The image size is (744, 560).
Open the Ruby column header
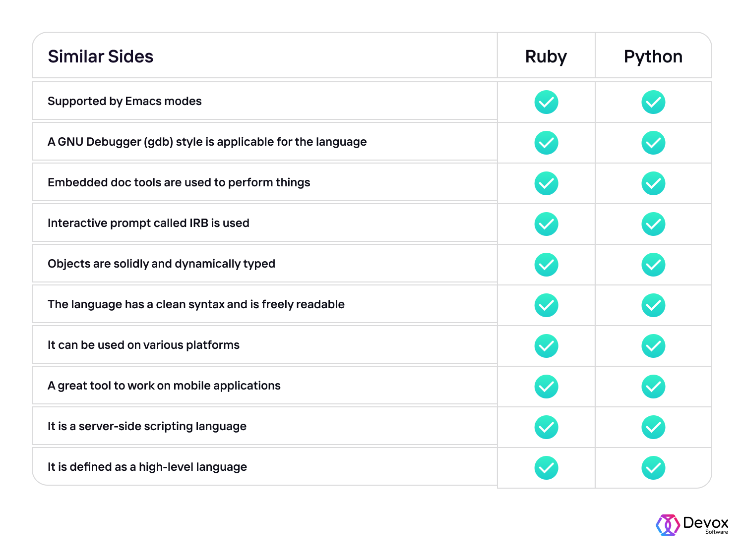546,56
